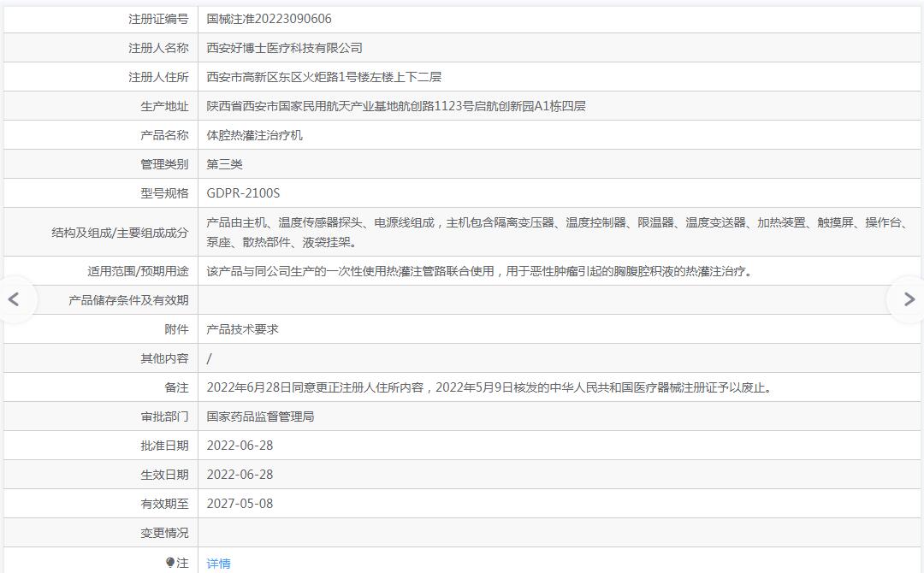Click the 生产地址 label
Viewport: 924px width, 573px height.
pyautogui.click(x=163, y=106)
